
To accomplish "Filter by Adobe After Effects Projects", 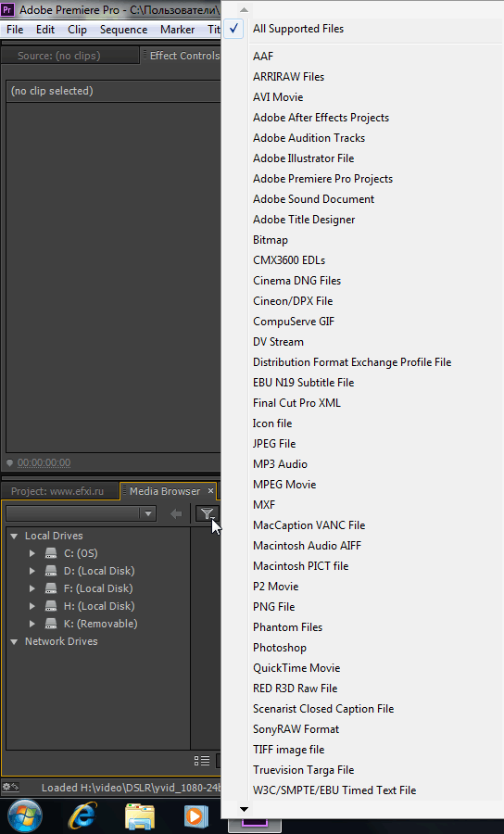I will coord(321,117).
